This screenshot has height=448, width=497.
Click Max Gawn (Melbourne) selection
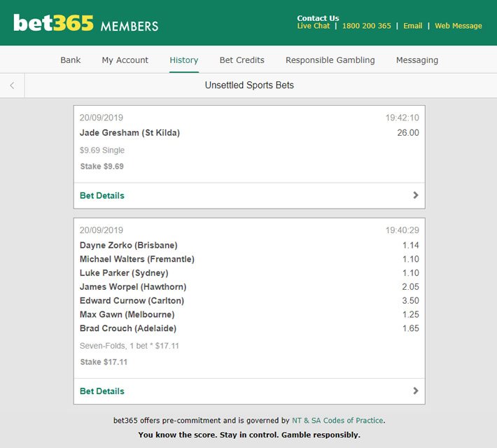[127, 314]
